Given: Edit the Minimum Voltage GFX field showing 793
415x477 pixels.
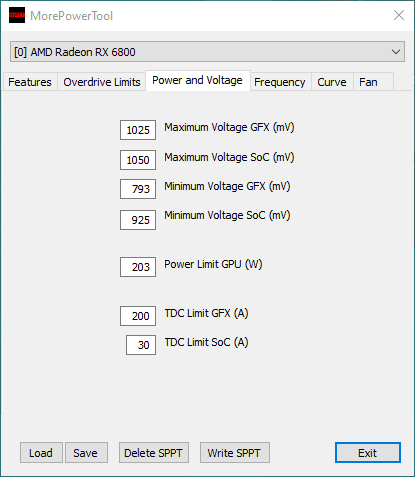Looking at the screenshot, I should coord(138,189).
